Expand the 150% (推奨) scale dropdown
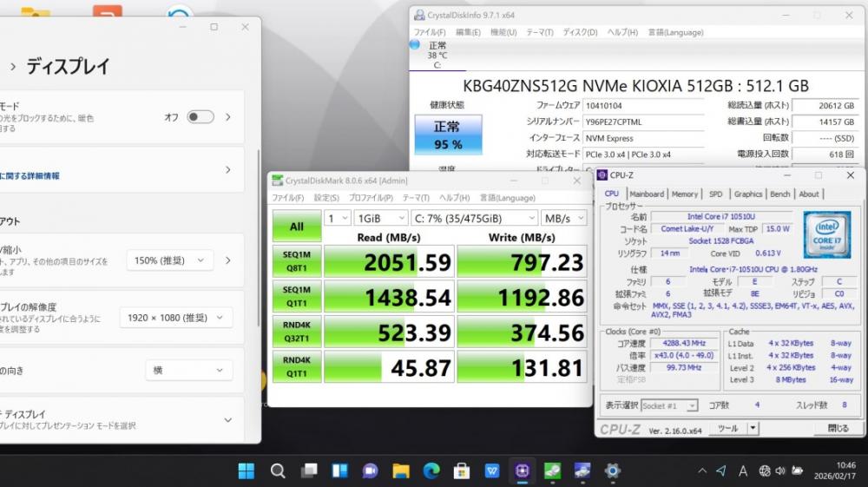 (x=169, y=260)
